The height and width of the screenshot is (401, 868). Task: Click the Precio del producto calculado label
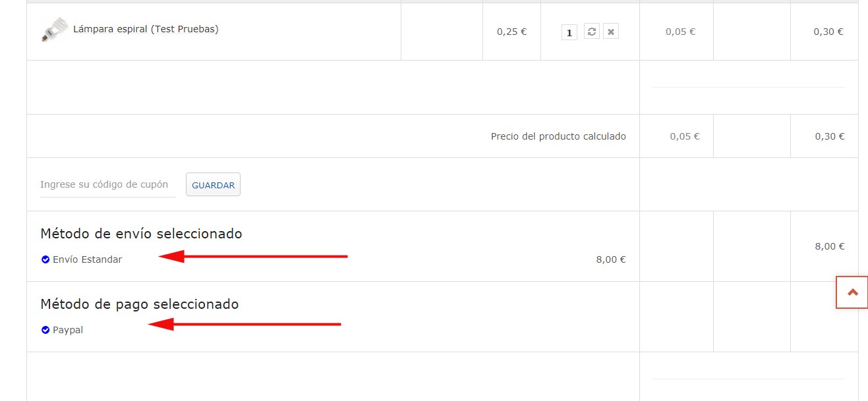[x=558, y=136]
